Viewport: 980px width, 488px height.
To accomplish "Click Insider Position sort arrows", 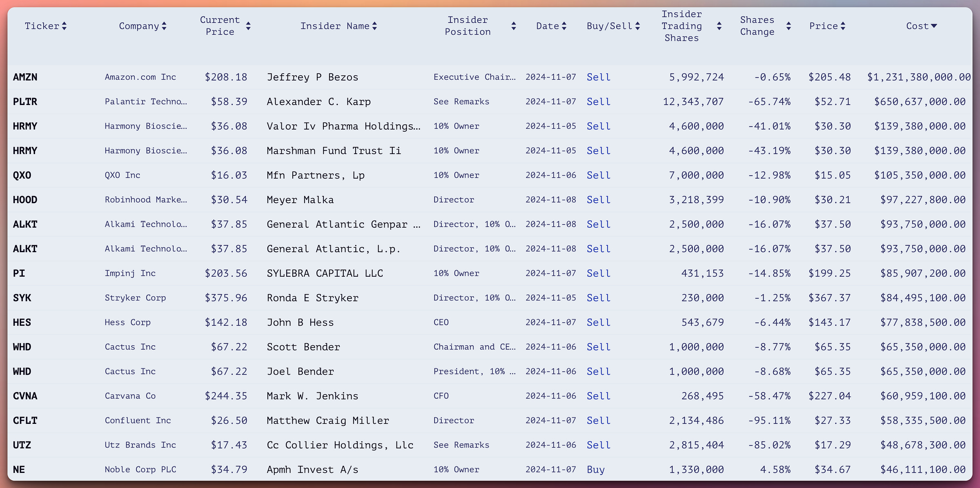I will (514, 26).
